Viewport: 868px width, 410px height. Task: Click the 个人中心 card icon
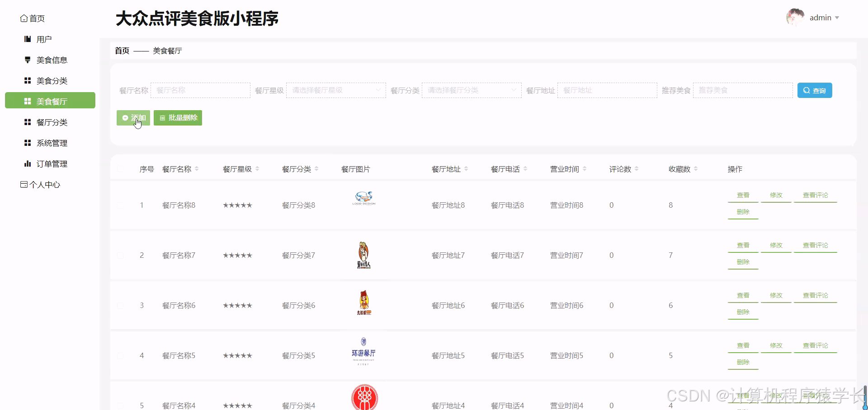tap(24, 185)
